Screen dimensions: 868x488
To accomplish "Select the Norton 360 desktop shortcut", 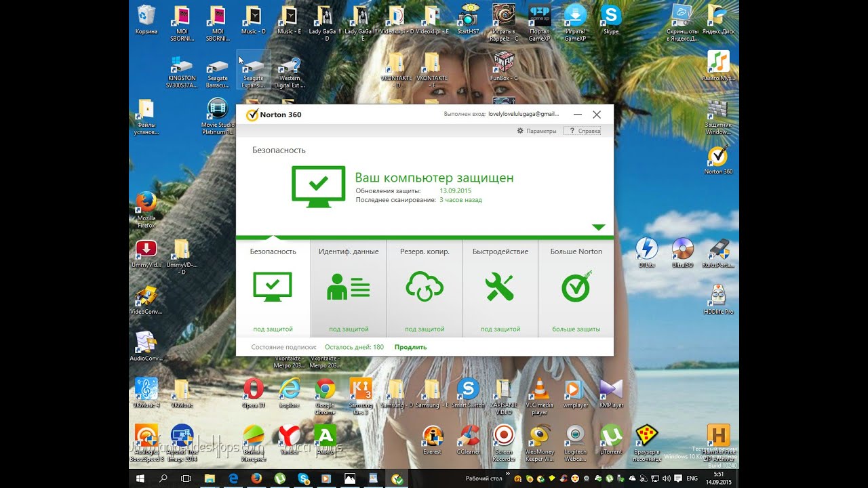I will pyautogui.click(x=717, y=160).
